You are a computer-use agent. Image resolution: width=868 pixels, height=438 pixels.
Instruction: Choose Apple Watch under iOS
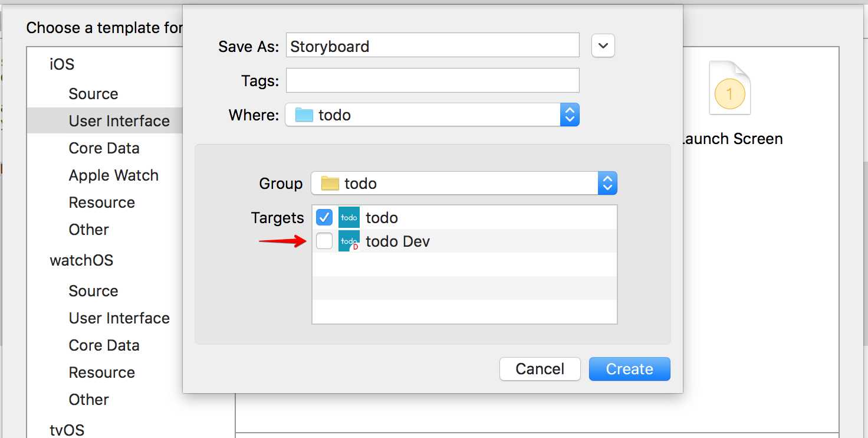tap(113, 175)
